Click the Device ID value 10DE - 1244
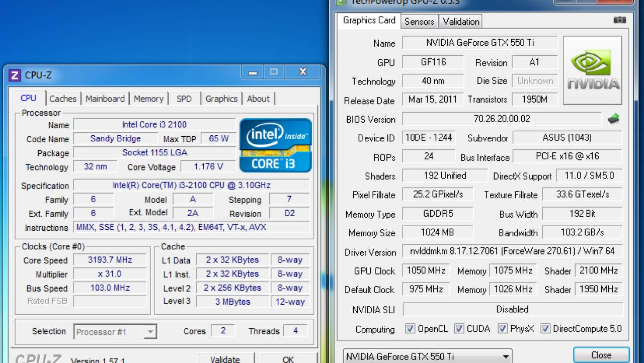This screenshot has width=644, height=363. [429, 138]
